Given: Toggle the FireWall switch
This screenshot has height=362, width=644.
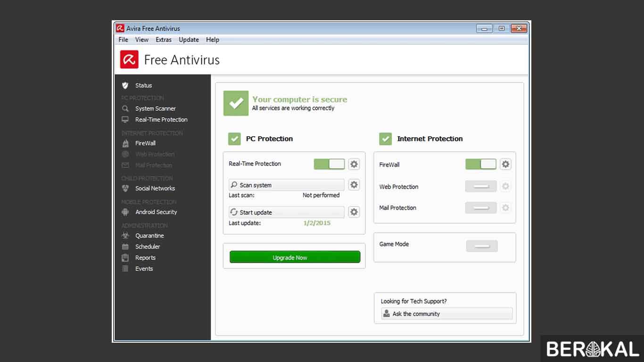Looking at the screenshot, I should click(481, 164).
